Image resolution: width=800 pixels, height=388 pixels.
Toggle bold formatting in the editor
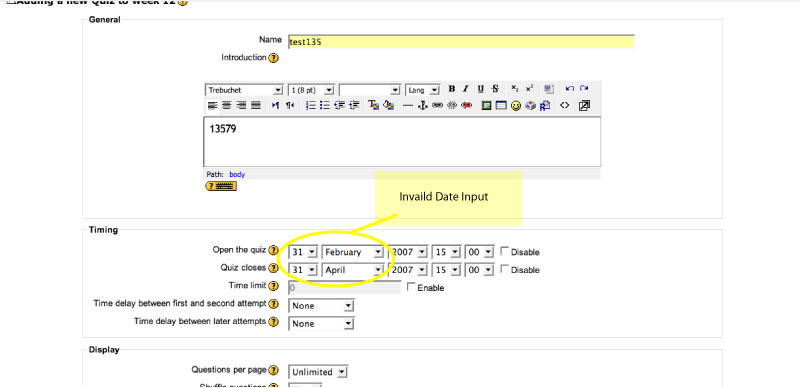pyautogui.click(x=452, y=89)
